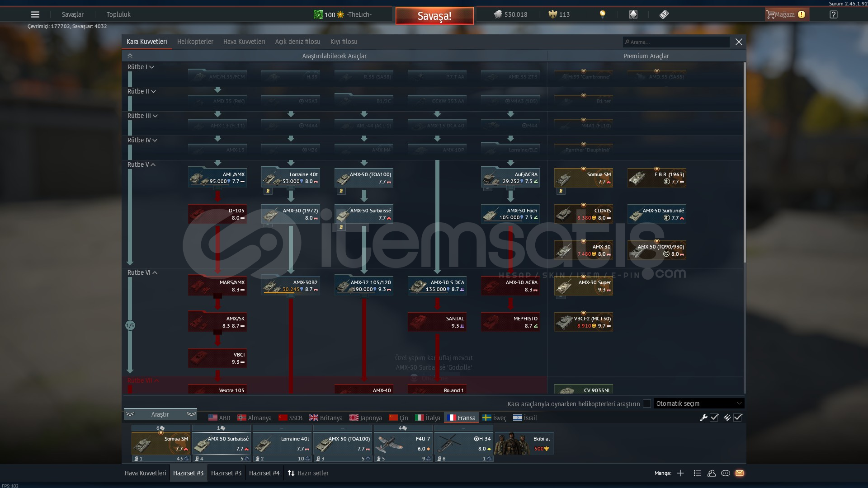Open the Savaşlar menu
868x488 pixels.
(x=72, y=14)
